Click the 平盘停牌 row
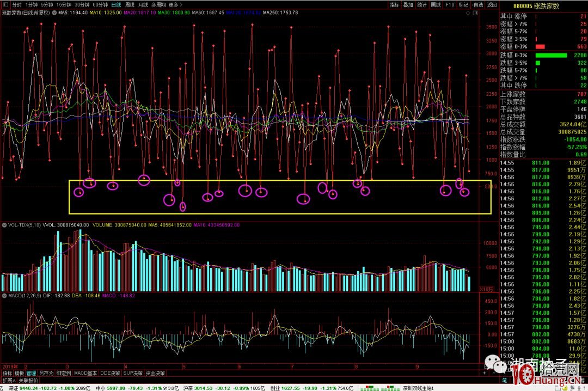The height and width of the screenshot is (391, 588). [543, 109]
